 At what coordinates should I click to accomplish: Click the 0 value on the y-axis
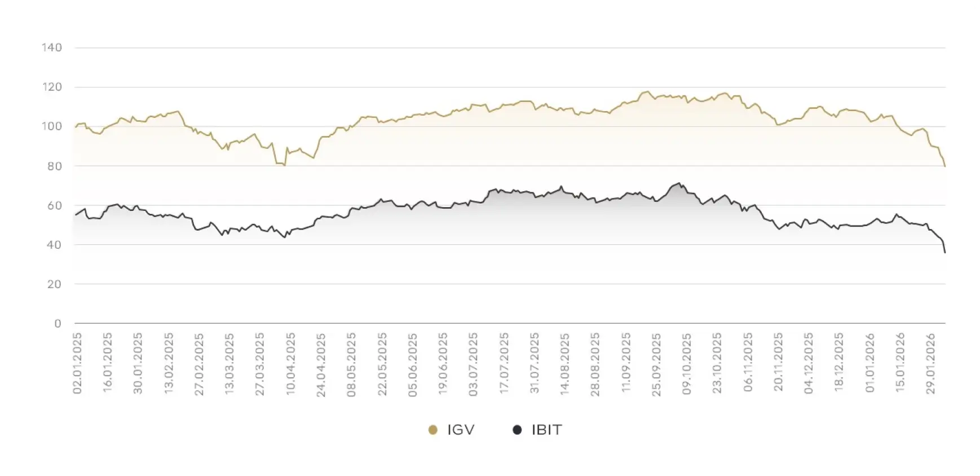coord(58,324)
